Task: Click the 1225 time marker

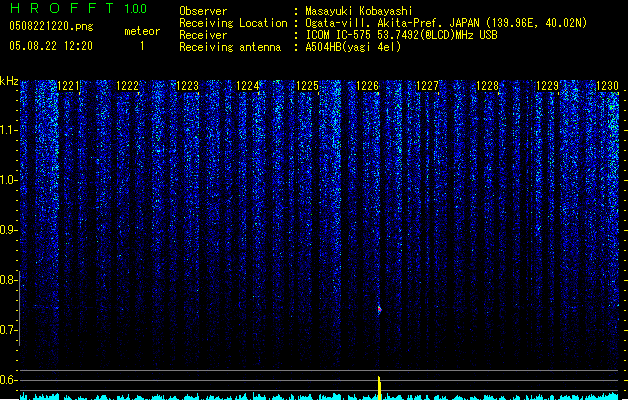Action: point(307,86)
